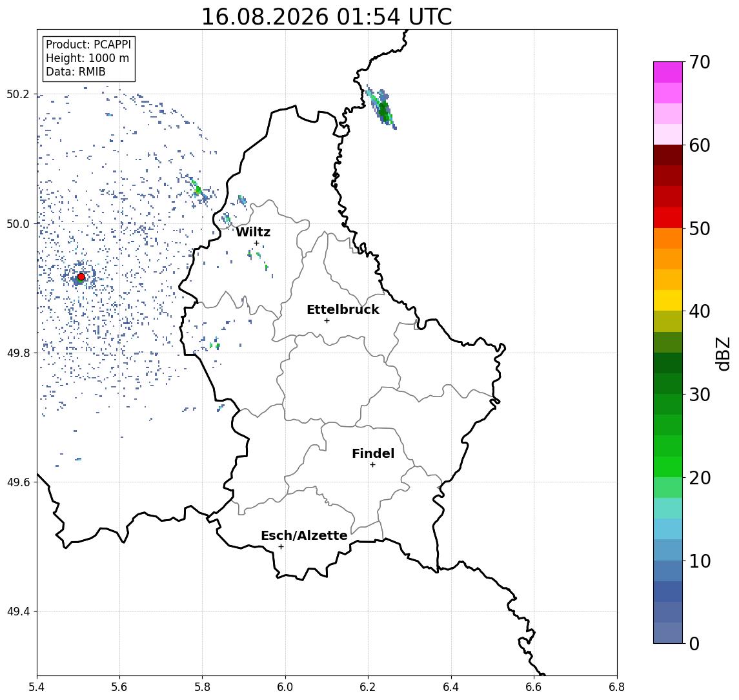The height and width of the screenshot is (700, 739).
Task: Click the 50.0 latitude tick label
Action: (x=17, y=223)
